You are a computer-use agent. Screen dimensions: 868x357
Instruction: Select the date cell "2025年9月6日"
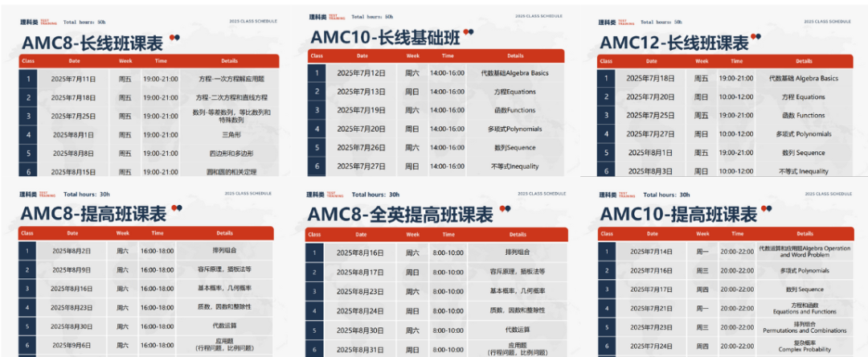click(72, 346)
